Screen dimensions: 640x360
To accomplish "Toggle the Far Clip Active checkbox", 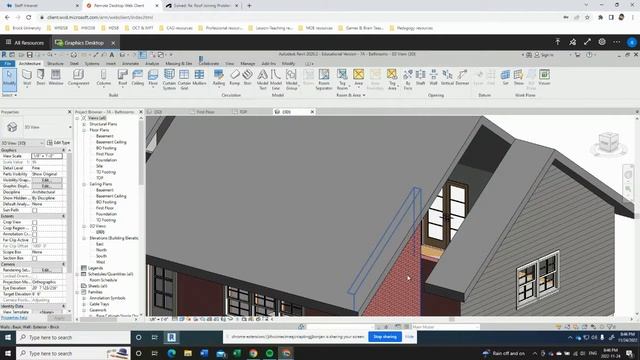I will (35, 240).
